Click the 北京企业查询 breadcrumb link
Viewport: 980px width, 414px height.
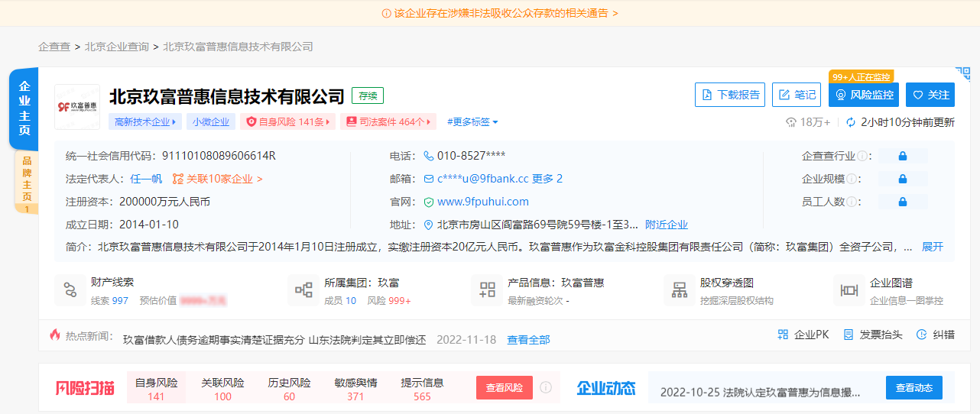117,47
